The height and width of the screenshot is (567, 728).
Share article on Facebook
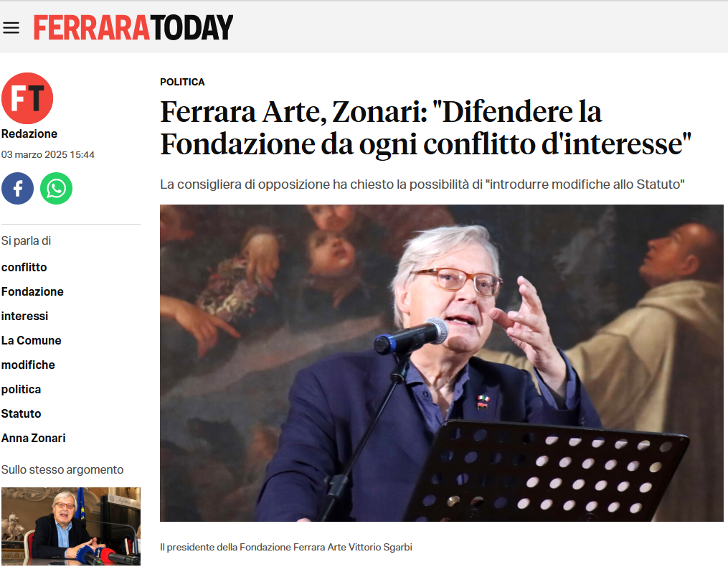(18, 188)
